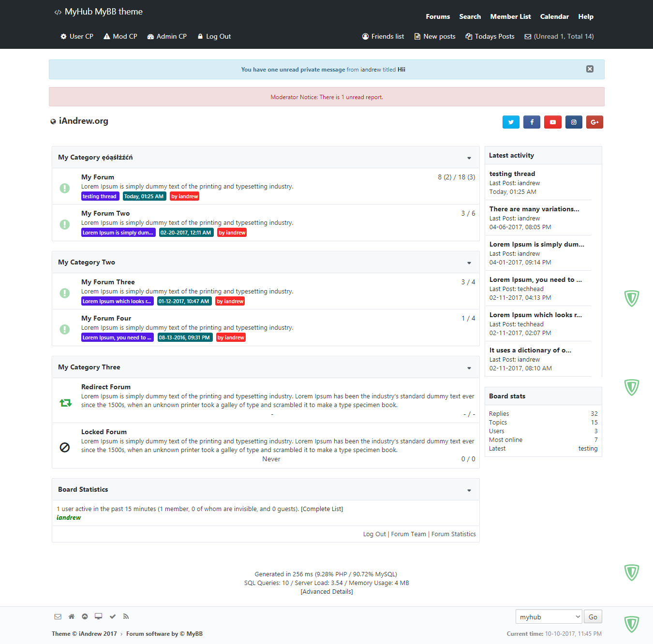Open the YouTube social icon link

point(552,122)
